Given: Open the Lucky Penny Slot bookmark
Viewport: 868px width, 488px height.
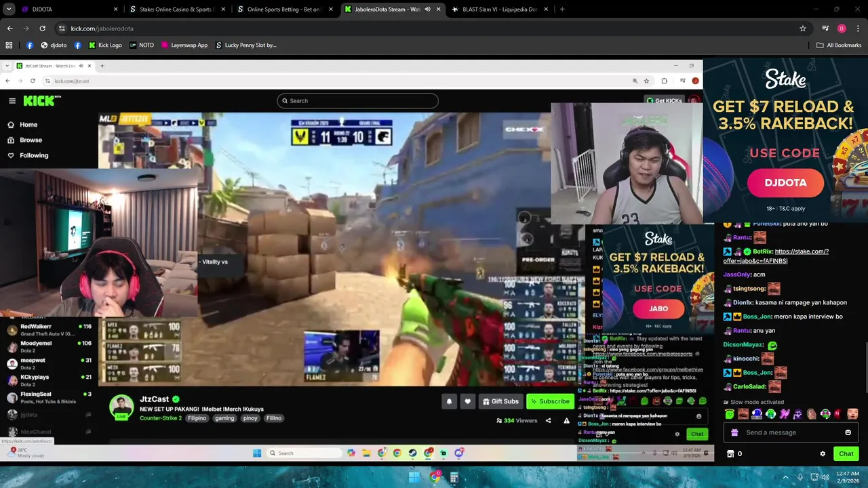Looking at the screenshot, I should [245, 45].
